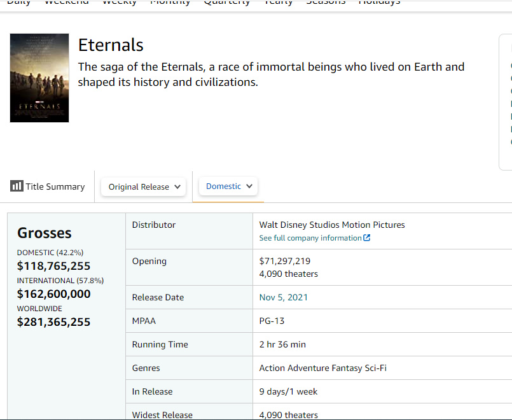Screen dimensions: 512x420
Task: Click the Opening row label
Action: tap(149, 262)
